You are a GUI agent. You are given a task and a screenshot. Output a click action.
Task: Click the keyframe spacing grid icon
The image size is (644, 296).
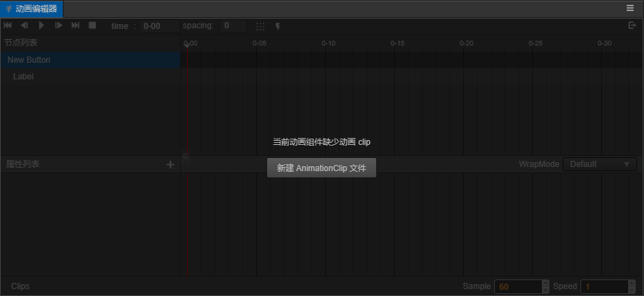[x=260, y=27]
